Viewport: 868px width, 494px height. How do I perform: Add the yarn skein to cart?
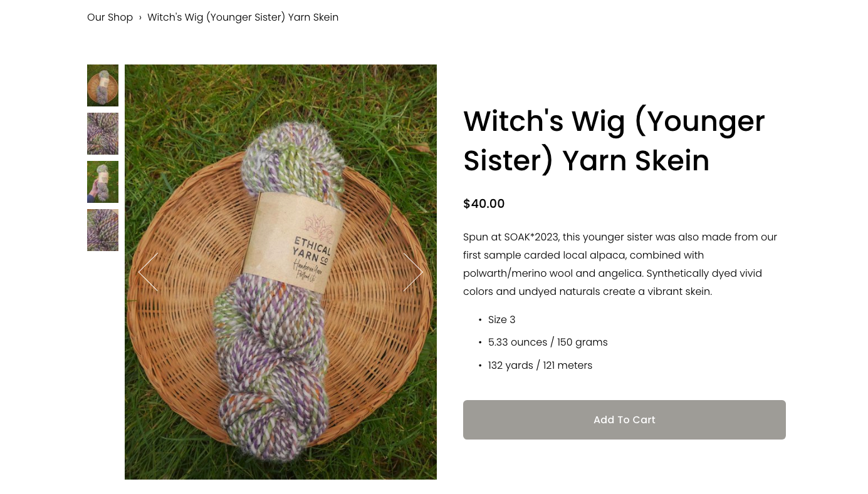click(624, 419)
